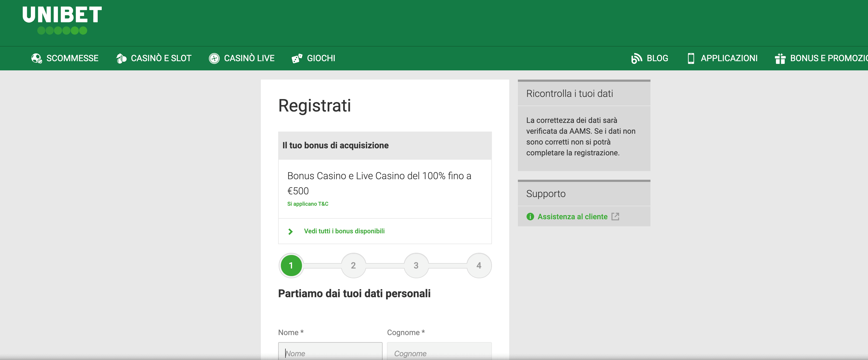Open the Blog page
This screenshot has height=360, width=868.
(x=650, y=58)
